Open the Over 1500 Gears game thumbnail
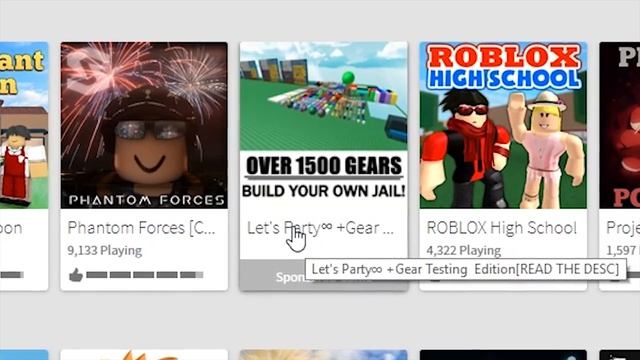Viewport: 640px width, 360px height. tap(323, 125)
